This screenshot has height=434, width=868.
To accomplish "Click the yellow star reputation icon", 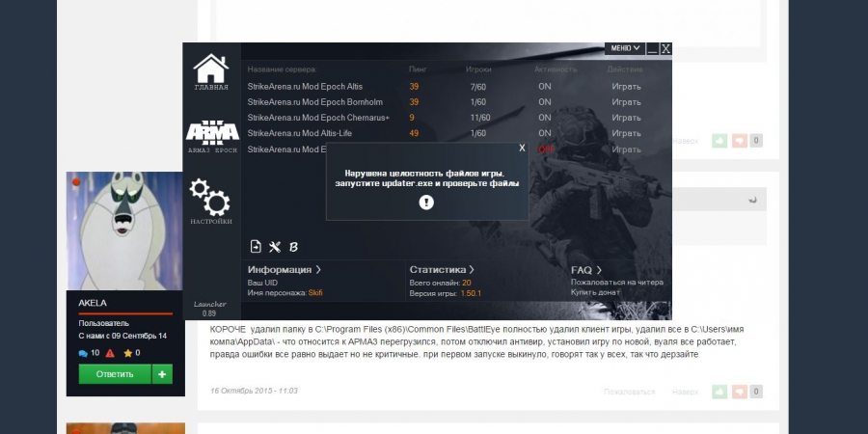I will point(128,353).
